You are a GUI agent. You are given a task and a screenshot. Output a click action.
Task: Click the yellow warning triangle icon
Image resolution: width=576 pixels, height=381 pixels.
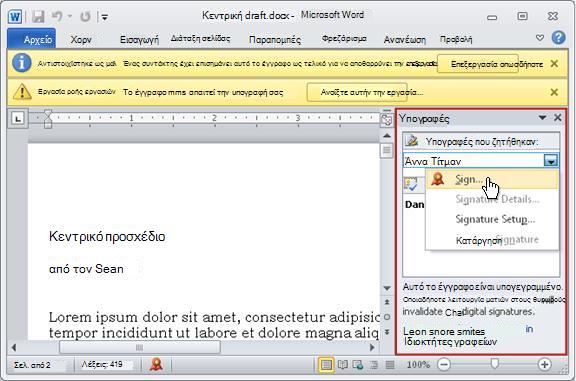pos(22,92)
